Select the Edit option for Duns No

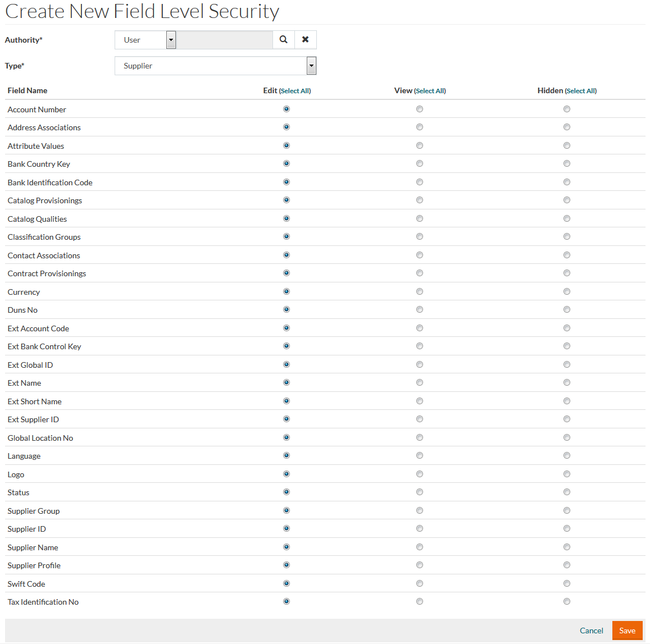click(287, 309)
